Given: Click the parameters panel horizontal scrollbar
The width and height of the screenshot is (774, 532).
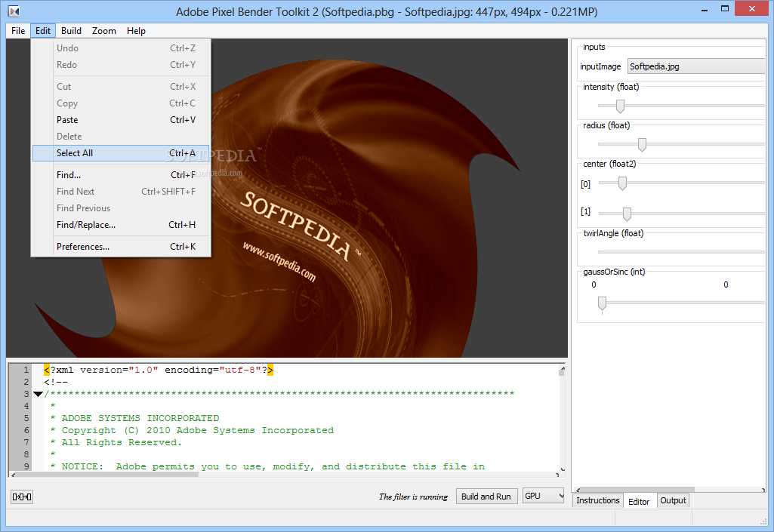Looking at the screenshot, I should pos(670,490).
